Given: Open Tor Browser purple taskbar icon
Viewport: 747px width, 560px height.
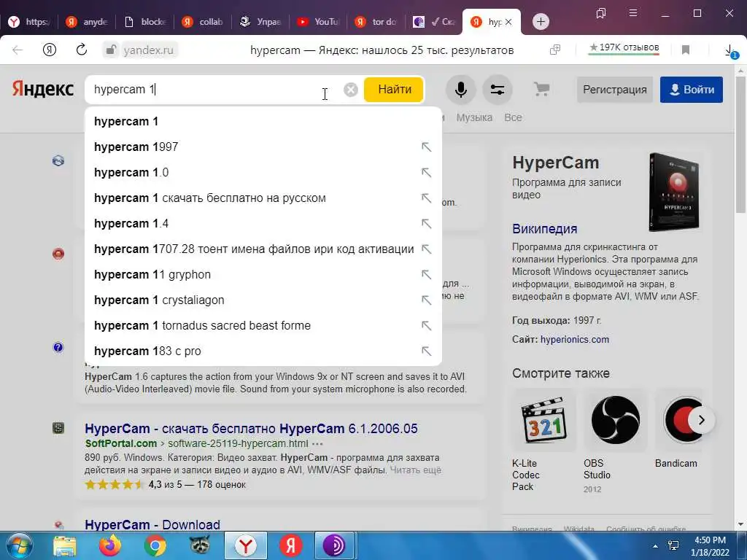Looking at the screenshot, I should [334, 545].
